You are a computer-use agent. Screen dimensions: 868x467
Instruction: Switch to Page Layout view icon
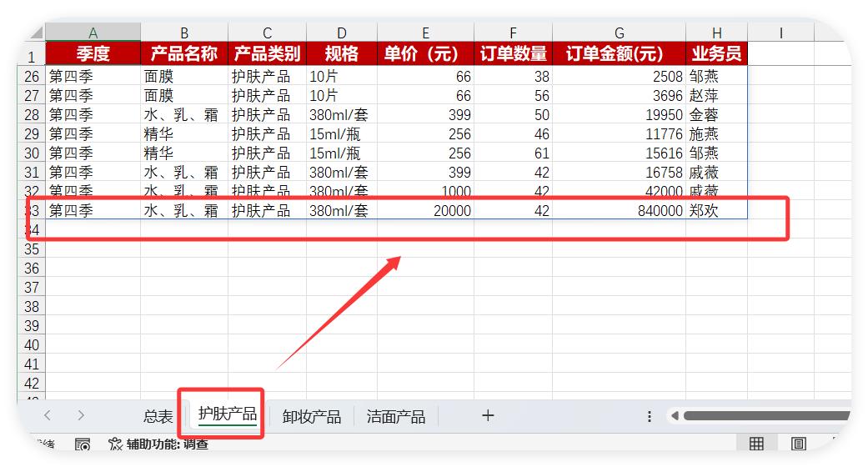(798, 443)
